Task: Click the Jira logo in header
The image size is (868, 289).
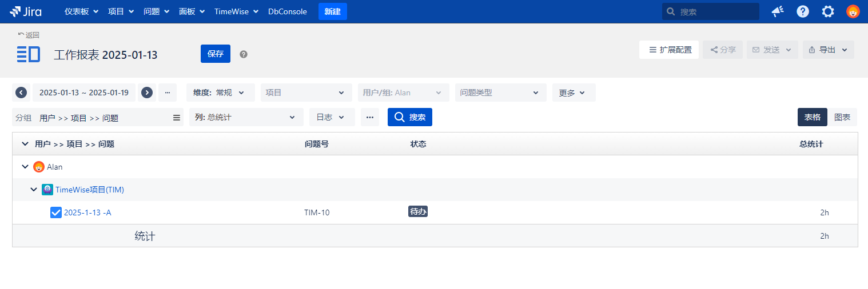Action: pos(26,11)
